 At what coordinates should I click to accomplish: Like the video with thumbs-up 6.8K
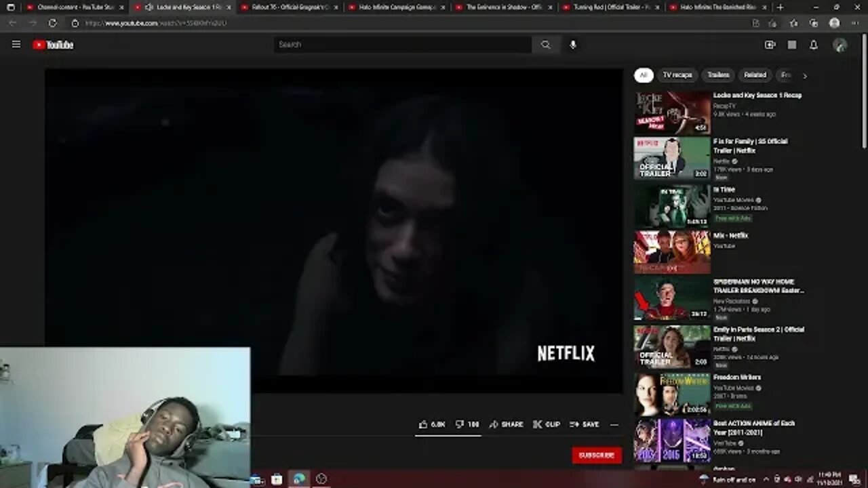click(x=431, y=424)
